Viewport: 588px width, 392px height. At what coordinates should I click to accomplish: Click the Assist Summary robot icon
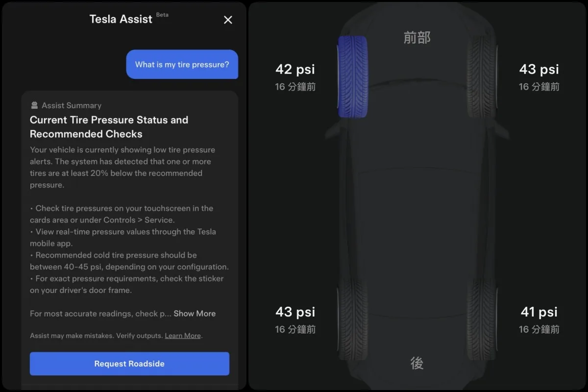click(x=34, y=105)
